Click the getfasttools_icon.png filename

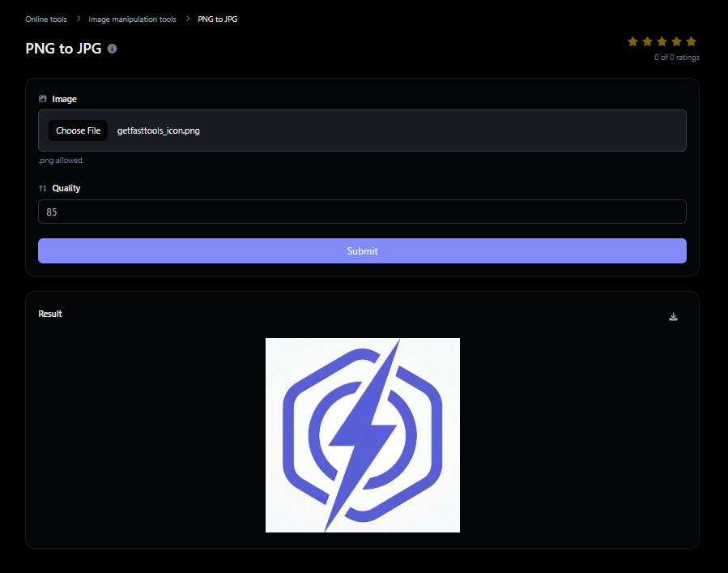(158, 130)
